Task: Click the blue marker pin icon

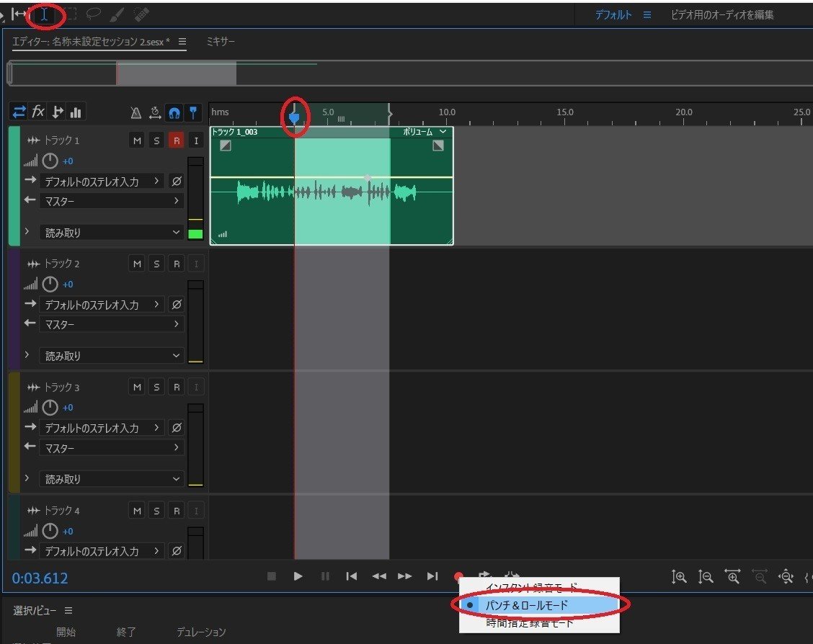Action: (193, 112)
